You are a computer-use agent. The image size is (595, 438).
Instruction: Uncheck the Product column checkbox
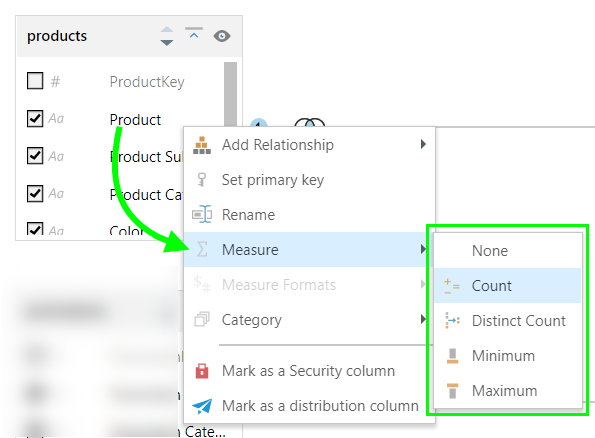tap(35, 118)
